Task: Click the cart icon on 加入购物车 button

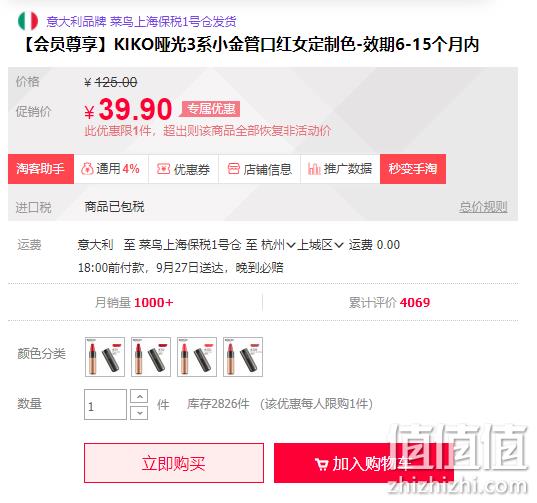Action: [321, 464]
